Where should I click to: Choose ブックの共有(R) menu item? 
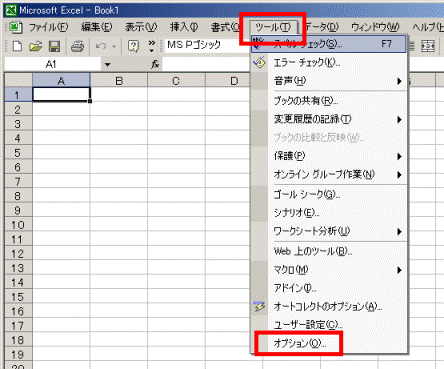click(329, 100)
